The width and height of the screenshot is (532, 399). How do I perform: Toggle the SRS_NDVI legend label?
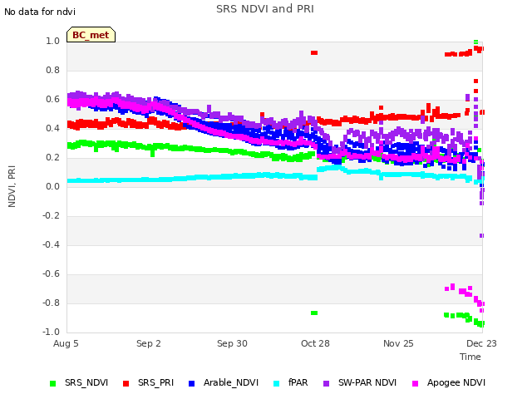86,382
